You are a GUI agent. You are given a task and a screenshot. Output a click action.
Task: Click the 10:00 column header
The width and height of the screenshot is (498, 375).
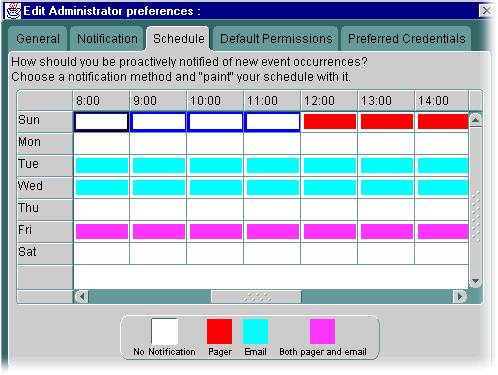[x=216, y=101]
